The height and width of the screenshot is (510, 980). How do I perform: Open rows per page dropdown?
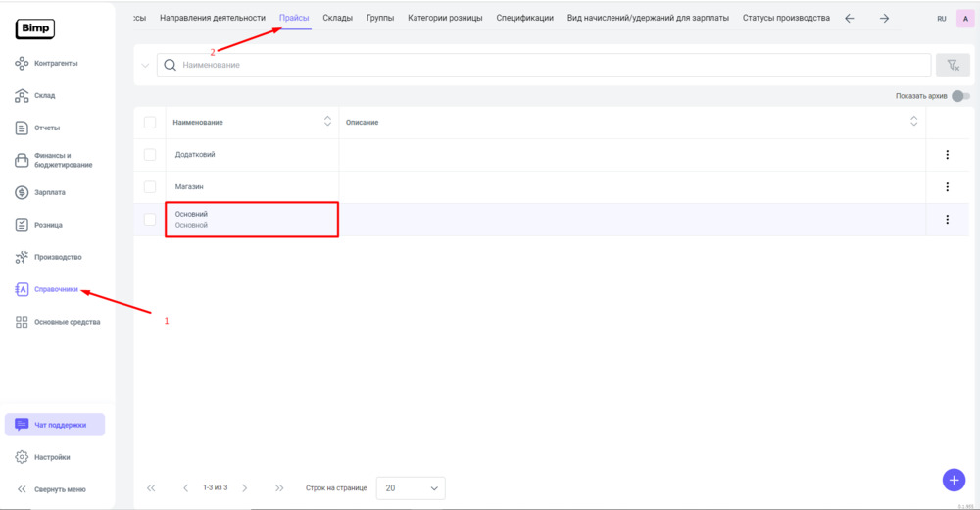(411, 487)
